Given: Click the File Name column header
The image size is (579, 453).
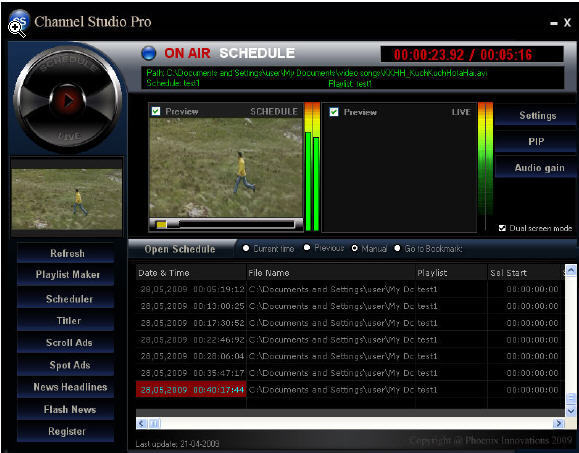Looking at the screenshot, I should tap(331, 273).
